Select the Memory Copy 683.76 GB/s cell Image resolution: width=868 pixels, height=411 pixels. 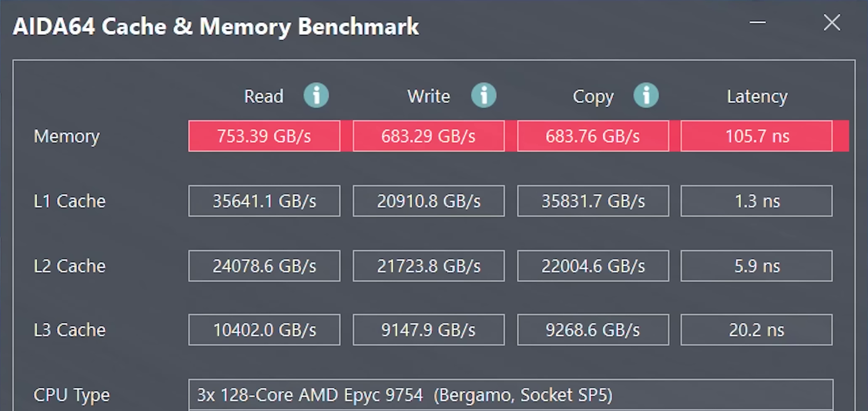pyautogui.click(x=592, y=136)
